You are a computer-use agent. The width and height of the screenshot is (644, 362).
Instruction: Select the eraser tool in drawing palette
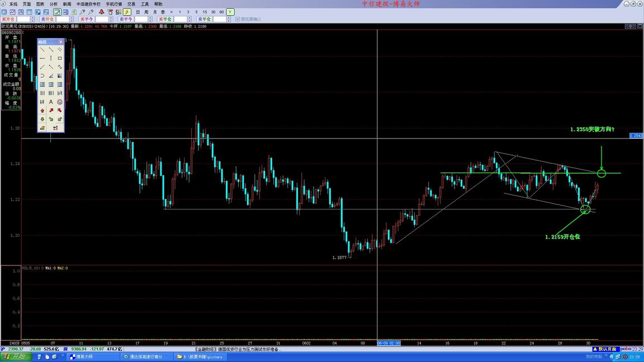[42, 128]
